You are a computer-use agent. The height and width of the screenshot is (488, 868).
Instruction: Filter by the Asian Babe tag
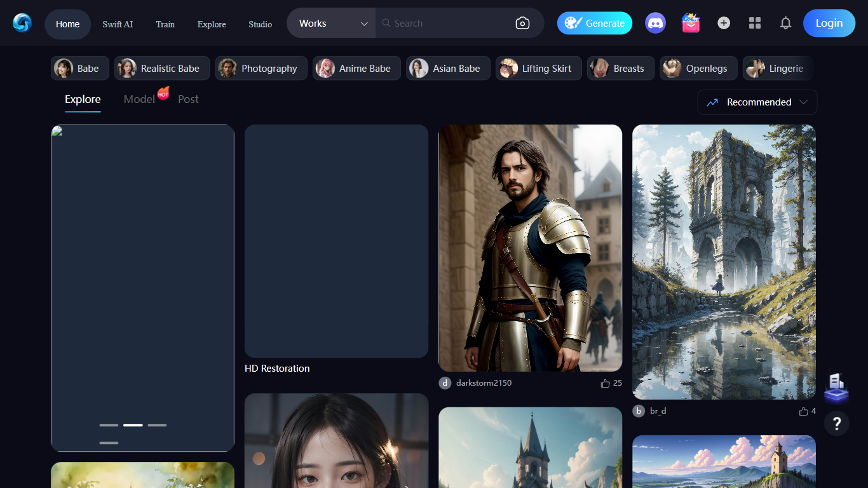click(x=448, y=68)
